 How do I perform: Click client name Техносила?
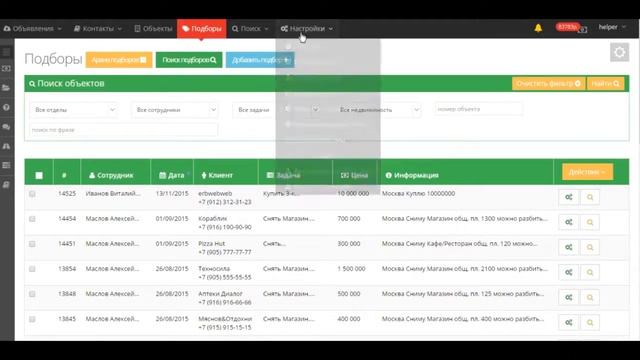point(214,269)
